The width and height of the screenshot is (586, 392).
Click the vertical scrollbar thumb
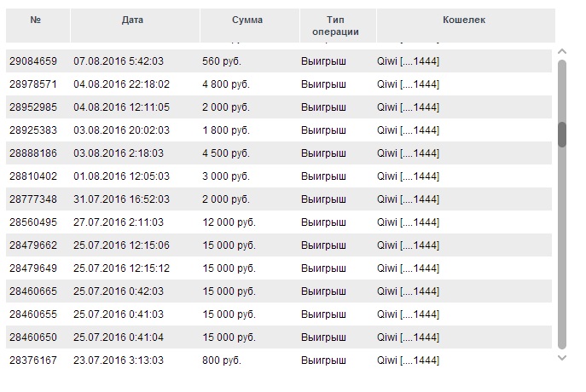pyautogui.click(x=562, y=135)
